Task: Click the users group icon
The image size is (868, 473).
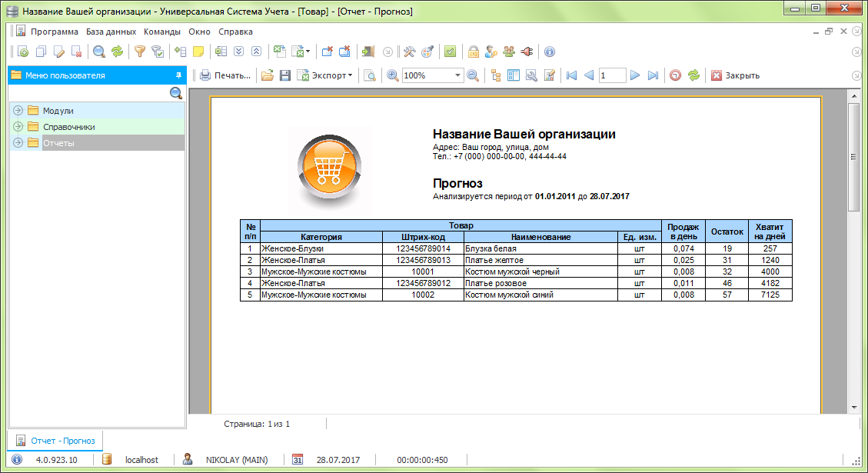Action: (x=509, y=52)
